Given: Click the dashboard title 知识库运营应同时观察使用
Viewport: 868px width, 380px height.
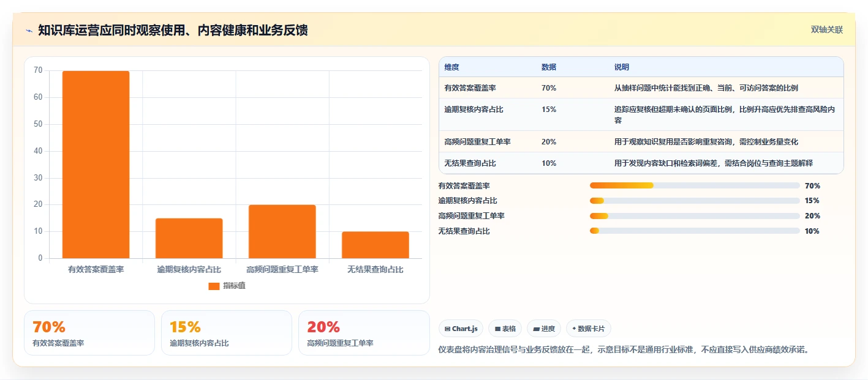Looking at the screenshot, I should 173,31.
